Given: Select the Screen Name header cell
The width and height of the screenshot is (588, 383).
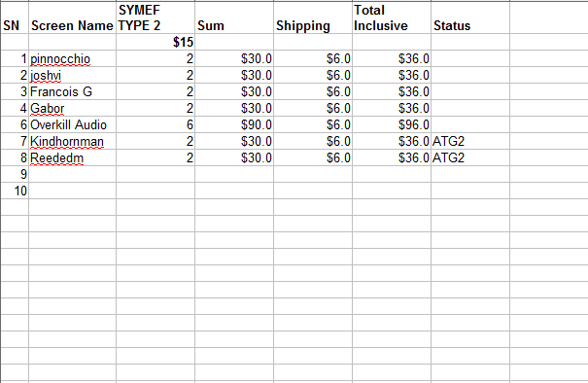Looking at the screenshot, I should coord(72,17).
